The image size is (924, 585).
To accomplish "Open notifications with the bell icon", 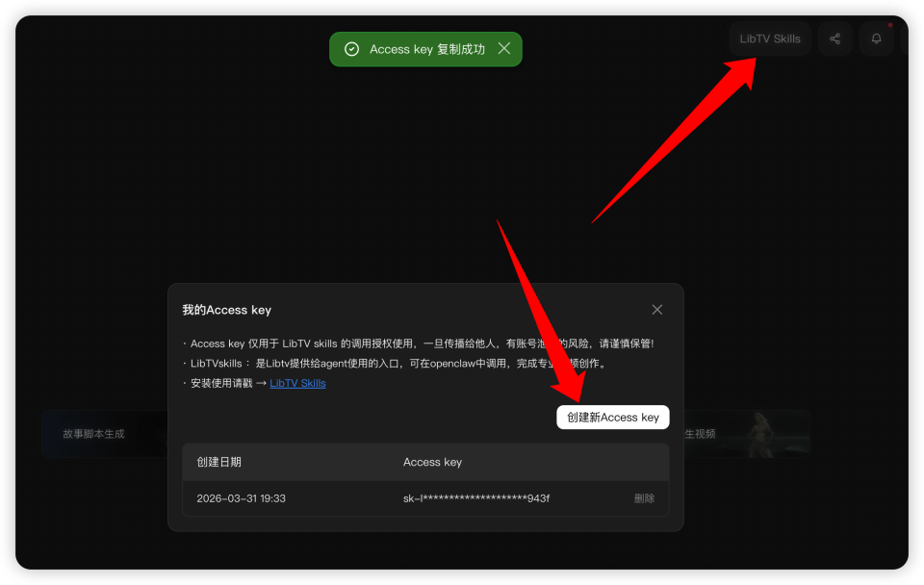I will [876, 38].
